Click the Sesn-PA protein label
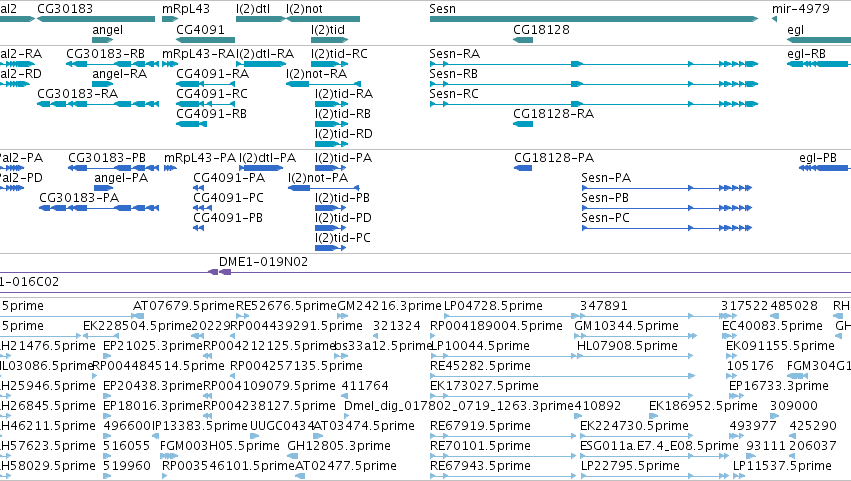This screenshot has width=851, height=481. pyautogui.click(x=606, y=178)
